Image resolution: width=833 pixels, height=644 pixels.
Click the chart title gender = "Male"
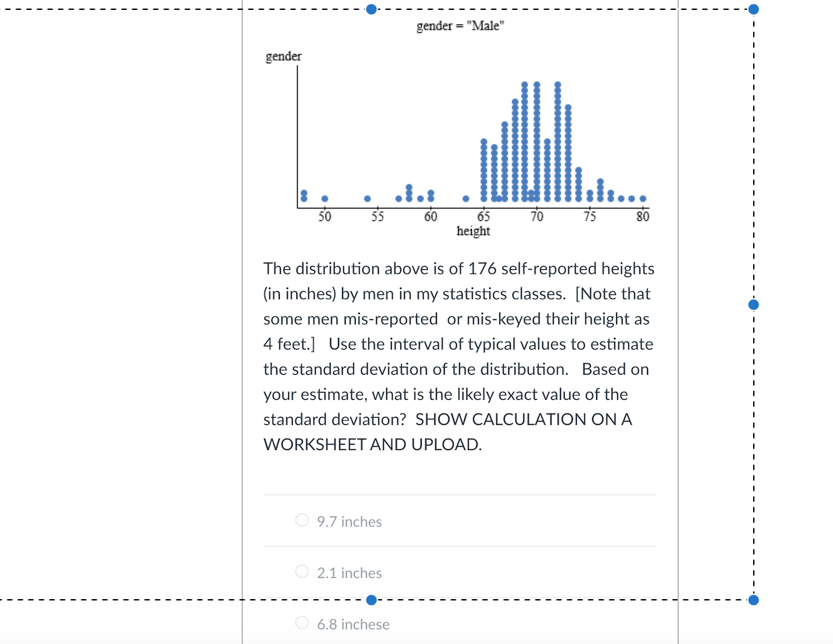(460, 26)
